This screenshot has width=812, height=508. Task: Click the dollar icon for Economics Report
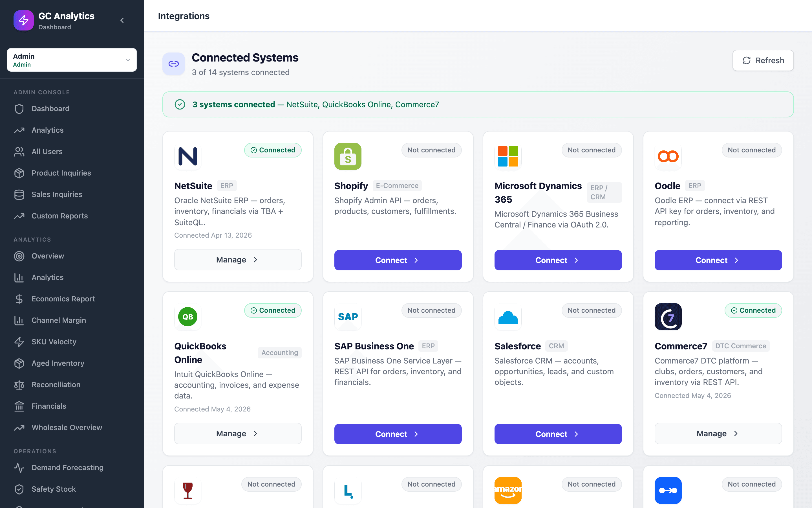point(19,299)
